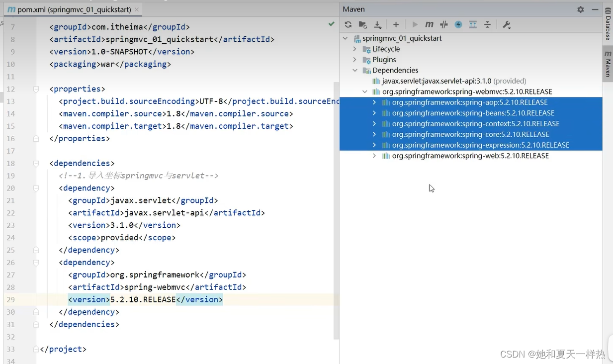Expand the Plugins node
Image resolution: width=613 pixels, height=364 pixels.
tap(355, 60)
